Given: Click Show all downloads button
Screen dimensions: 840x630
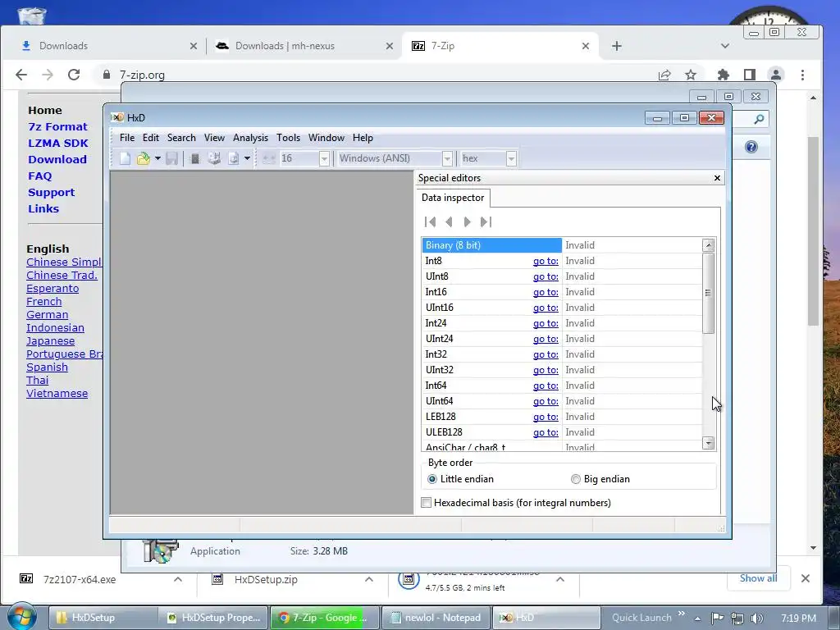Looking at the screenshot, I should (x=758, y=578).
